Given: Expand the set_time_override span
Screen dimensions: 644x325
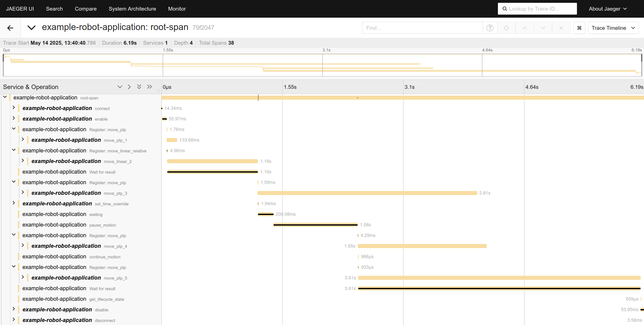Looking at the screenshot, I should (14, 203).
